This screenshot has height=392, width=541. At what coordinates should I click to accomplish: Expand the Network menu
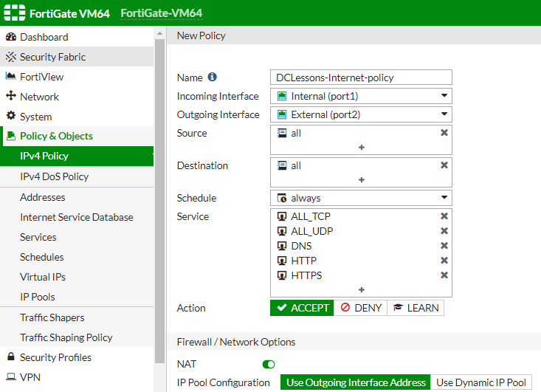pos(77,97)
